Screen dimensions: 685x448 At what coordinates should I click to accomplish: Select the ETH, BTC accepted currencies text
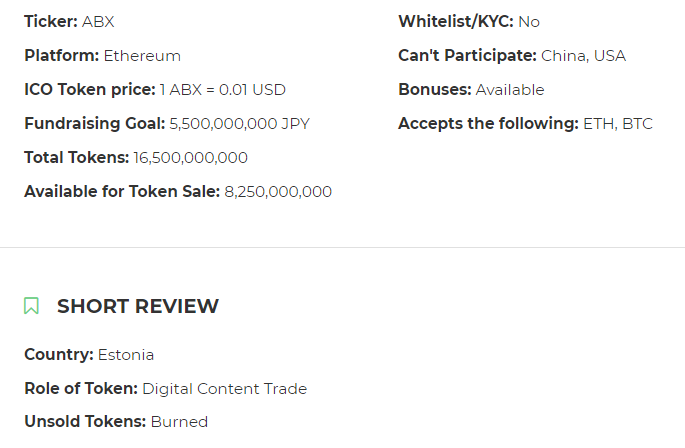point(618,123)
